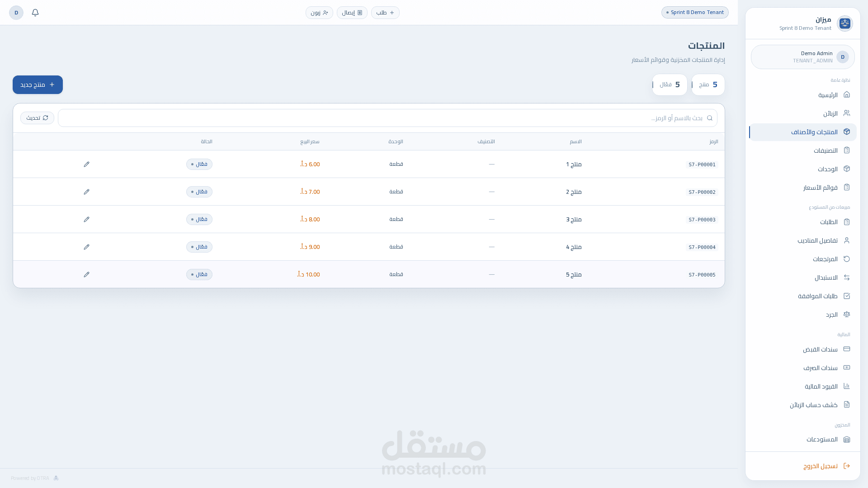Viewport: 868px width, 488px height.
Task: Click the edit pencil for منتج 3
Action: click(x=87, y=219)
